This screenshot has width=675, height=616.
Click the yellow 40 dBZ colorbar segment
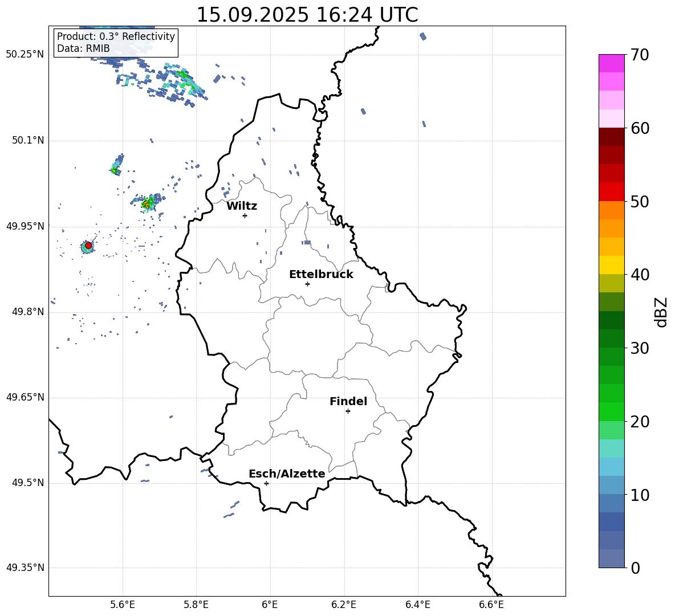click(x=611, y=265)
